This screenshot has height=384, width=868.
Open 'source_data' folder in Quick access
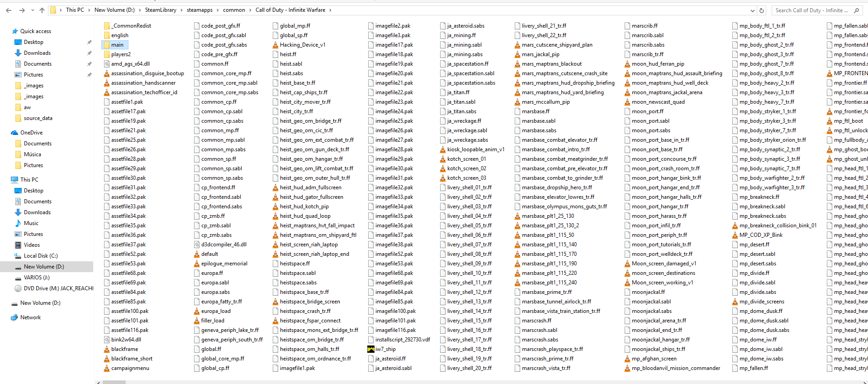(38, 118)
